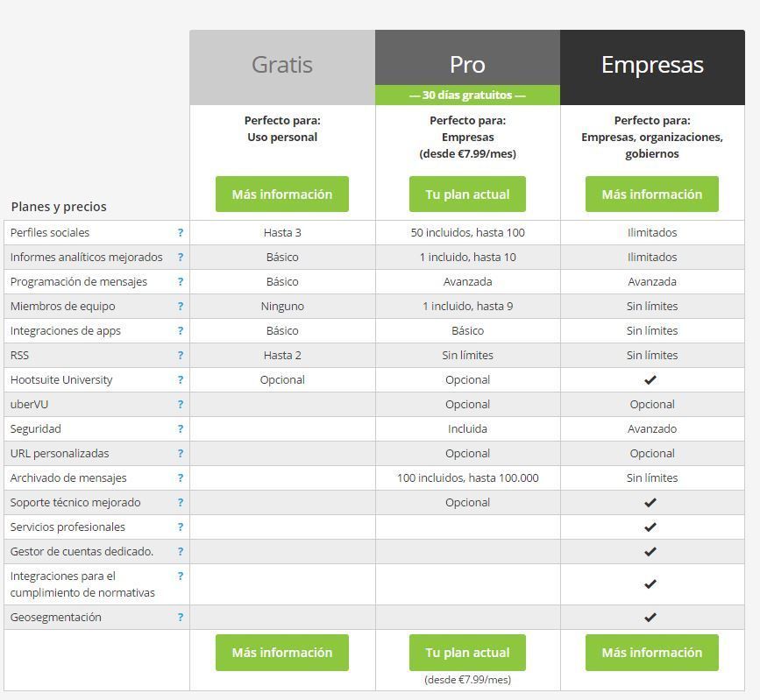This screenshot has height=700, width=760.
Task: Click the Empresas checkmark for Geosegmentación
Action: coord(651,617)
